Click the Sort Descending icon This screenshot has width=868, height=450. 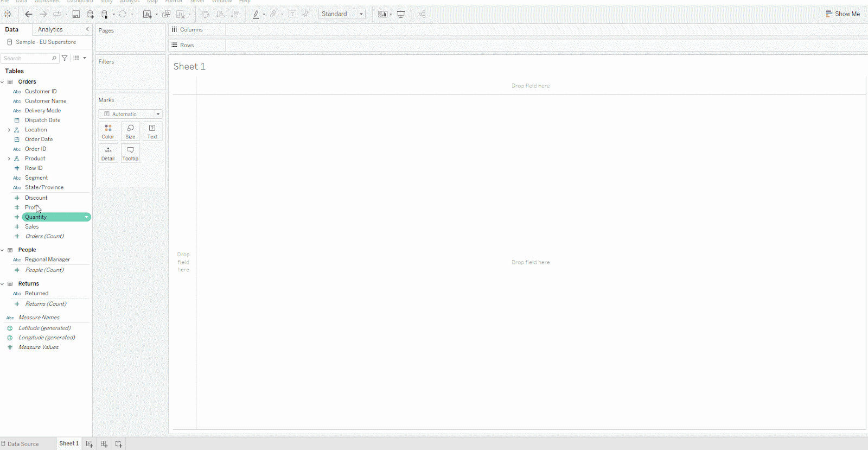coord(235,14)
